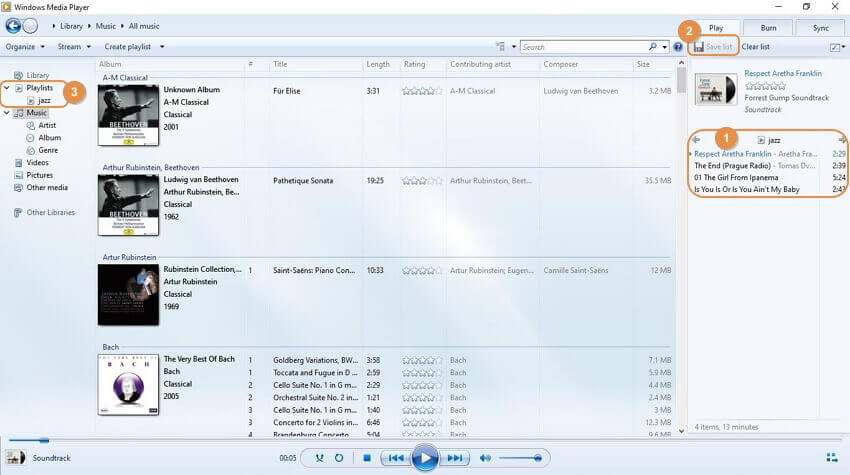Select Genre under Music
Screen dimensions: 850x475
click(48, 150)
